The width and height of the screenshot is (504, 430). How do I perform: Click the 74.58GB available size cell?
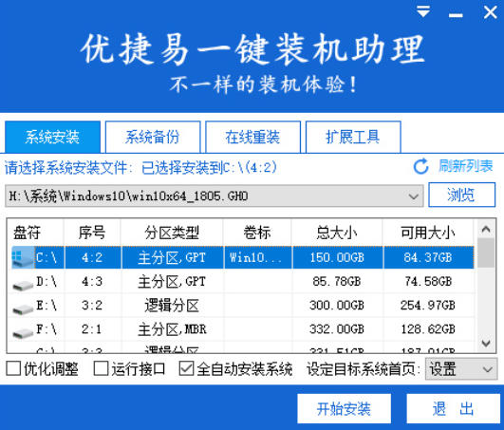pos(428,282)
